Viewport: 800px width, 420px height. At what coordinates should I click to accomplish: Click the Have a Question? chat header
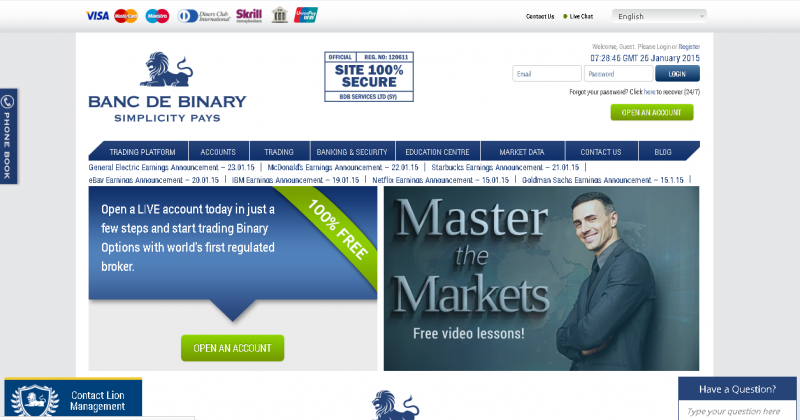tap(737, 389)
